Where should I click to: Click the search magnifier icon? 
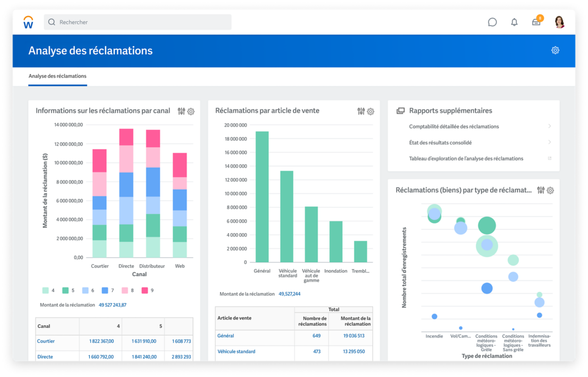pos(52,22)
